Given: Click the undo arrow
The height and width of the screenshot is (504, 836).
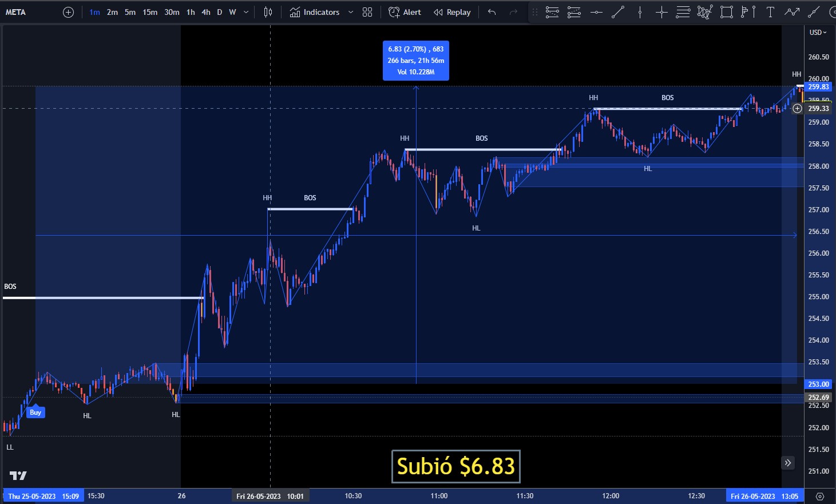Looking at the screenshot, I should point(492,12).
